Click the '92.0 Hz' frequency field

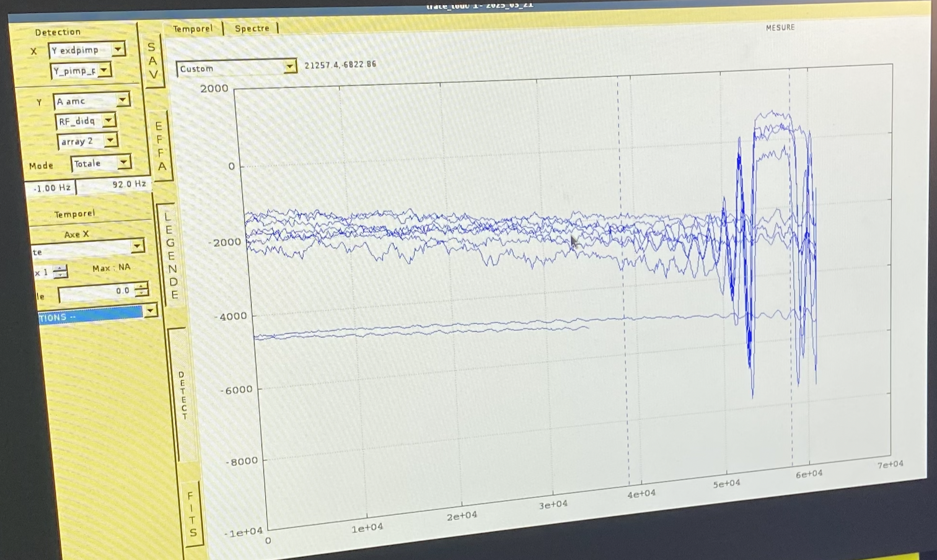[115, 185]
